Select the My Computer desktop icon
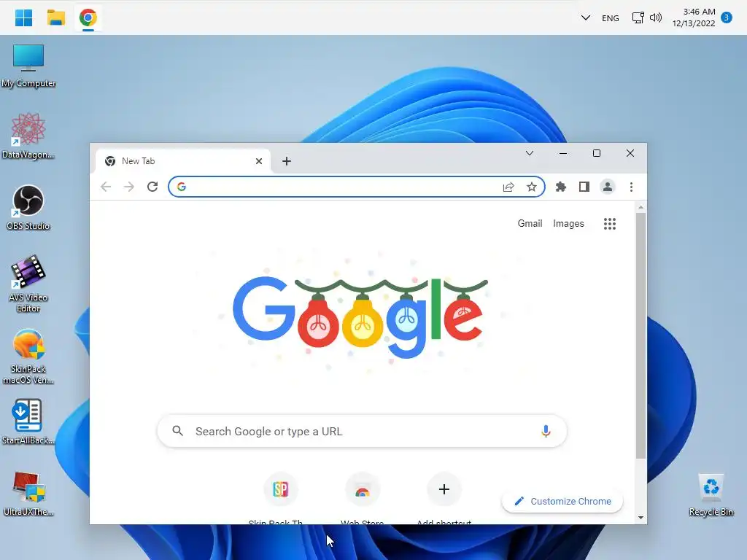The height and width of the screenshot is (560, 747). [x=28, y=66]
